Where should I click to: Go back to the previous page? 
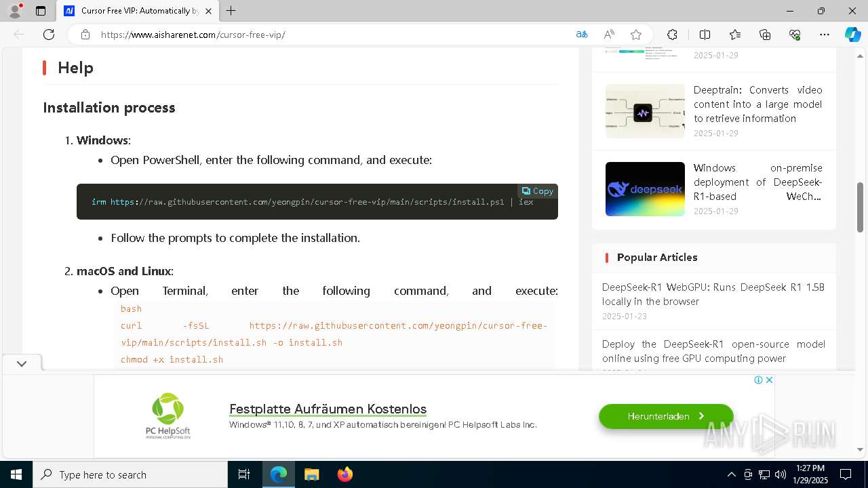pos(19,35)
